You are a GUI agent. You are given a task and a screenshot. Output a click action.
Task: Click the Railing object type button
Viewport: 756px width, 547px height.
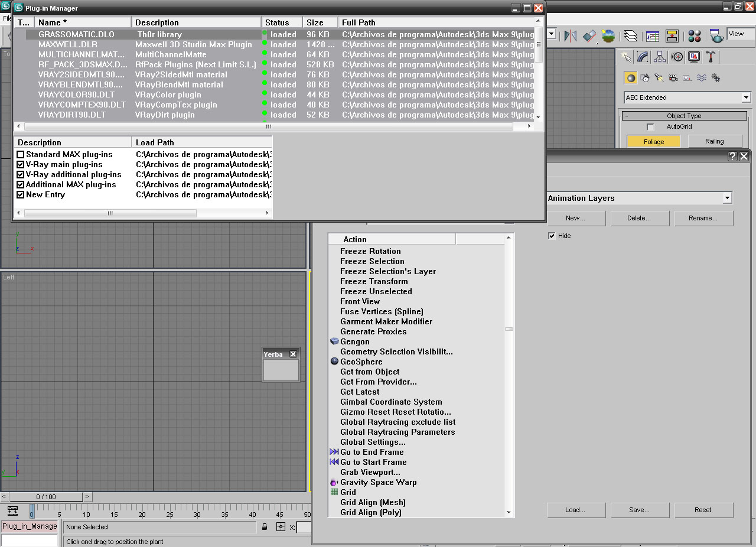(x=715, y=141)
